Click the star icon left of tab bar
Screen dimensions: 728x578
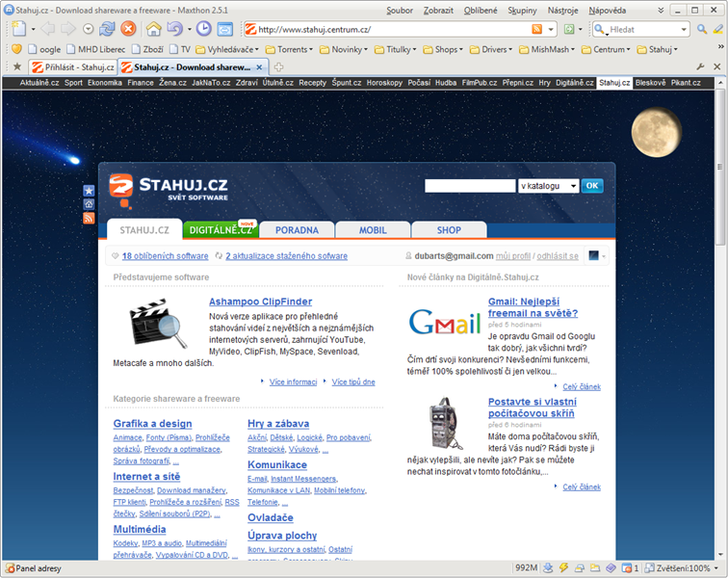click(x=17, y=66)
